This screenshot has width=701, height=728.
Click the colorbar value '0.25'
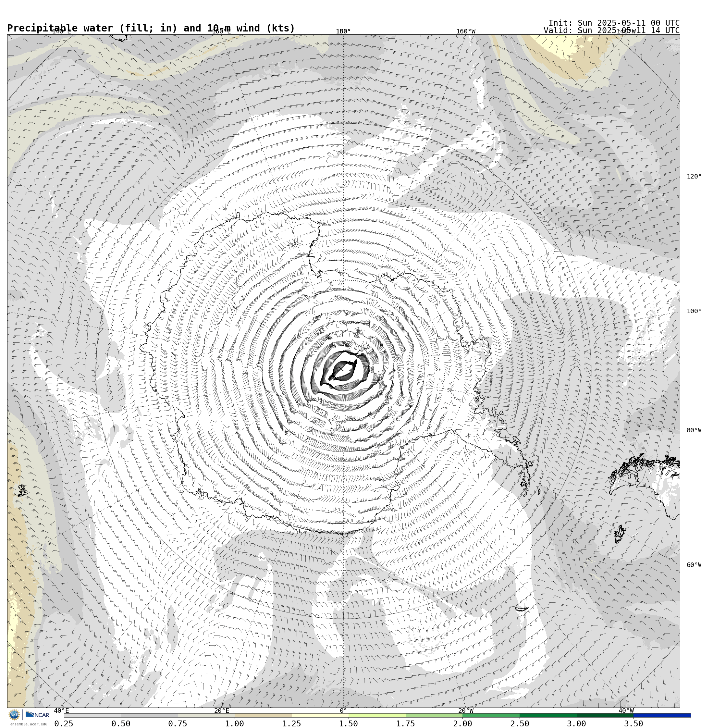64,723
